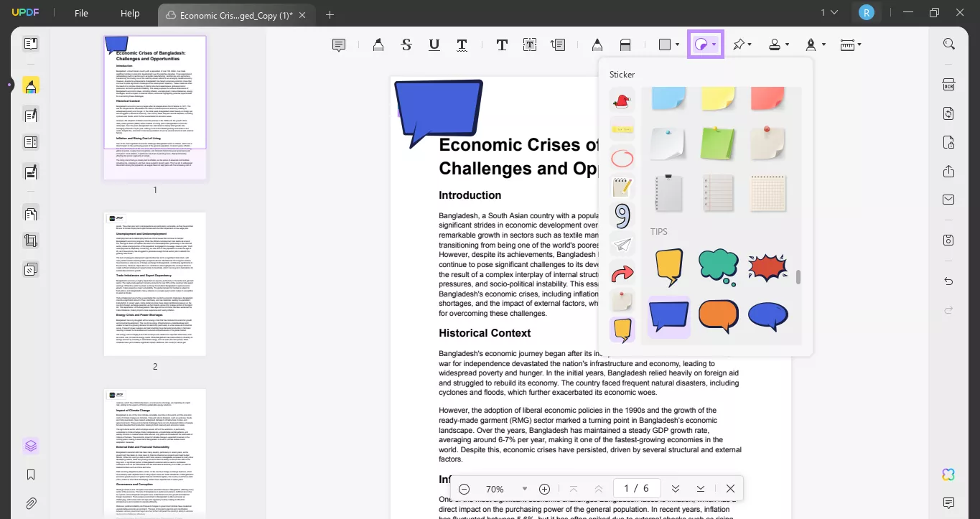Screen dimensions: 980x519
Task: Choose the highlighter tool in toolbar
Action: pyautogui.click(x=378, y=45)
